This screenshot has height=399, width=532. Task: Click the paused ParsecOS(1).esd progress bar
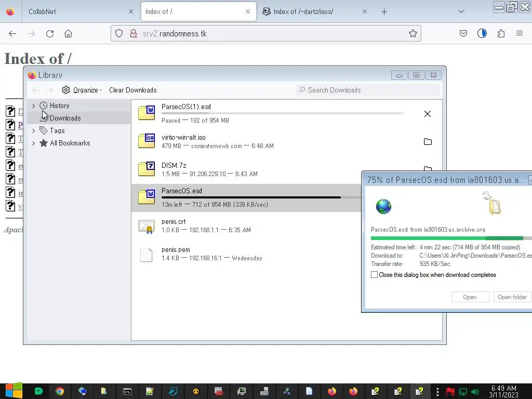[x=282, y=113]
